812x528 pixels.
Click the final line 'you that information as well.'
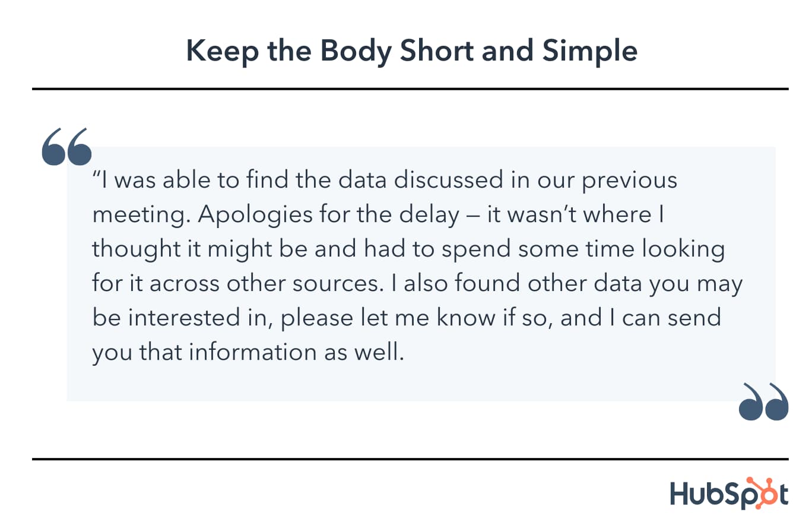tap(248, 353)
